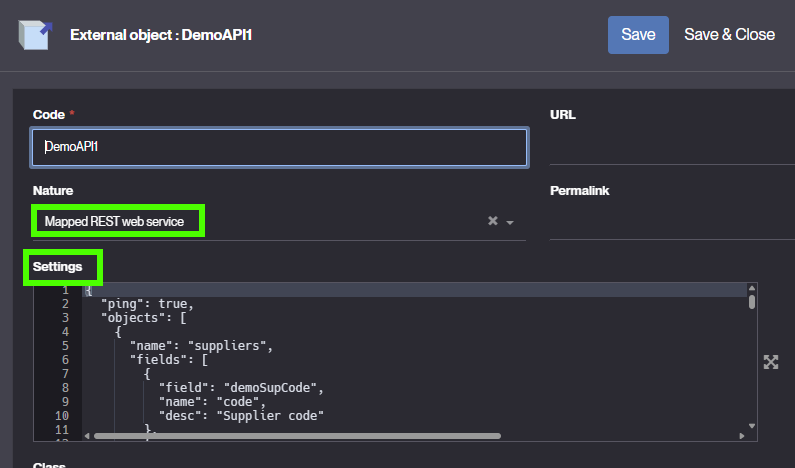The width and height of the screenshot is (795, 468).
Task: Click the editor scroll-left arrow
Action: pos(87,436)
